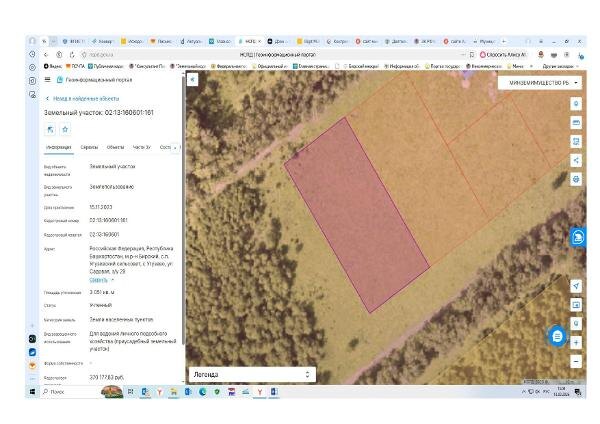Image resolution: width=600 pixels, height=424 pixels.
Task: Open the ПОЧТА bookmark
Action: [75, 66]
